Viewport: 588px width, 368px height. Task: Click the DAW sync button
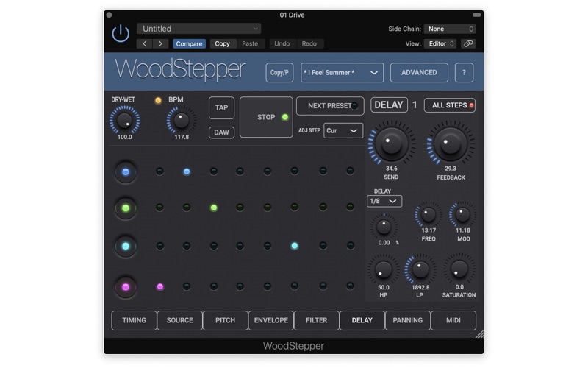222,132
